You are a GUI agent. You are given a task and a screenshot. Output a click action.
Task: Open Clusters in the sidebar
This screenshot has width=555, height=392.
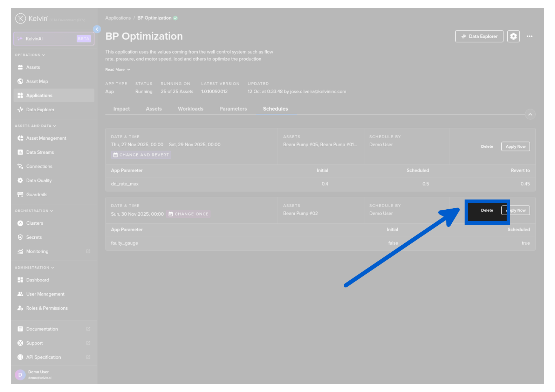34,223
